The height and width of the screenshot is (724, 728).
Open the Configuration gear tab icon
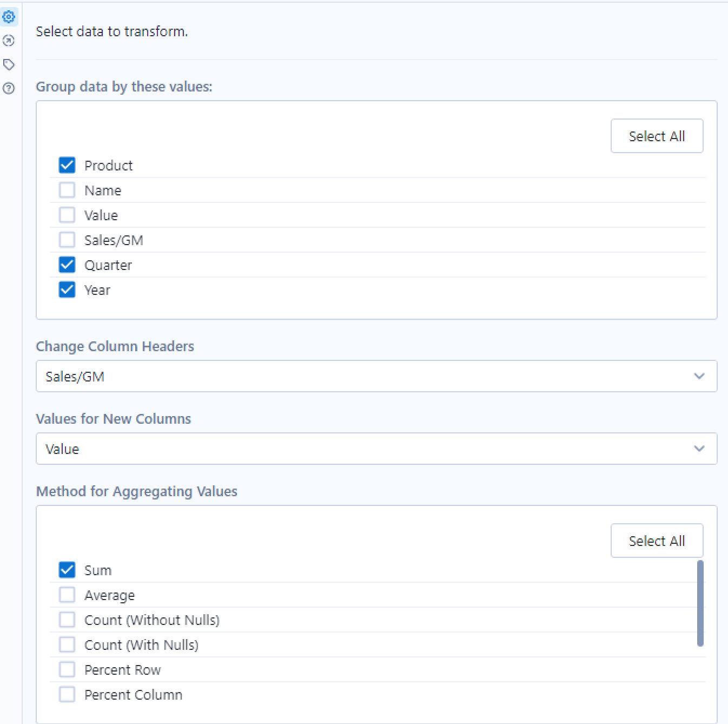click(9, 17)
